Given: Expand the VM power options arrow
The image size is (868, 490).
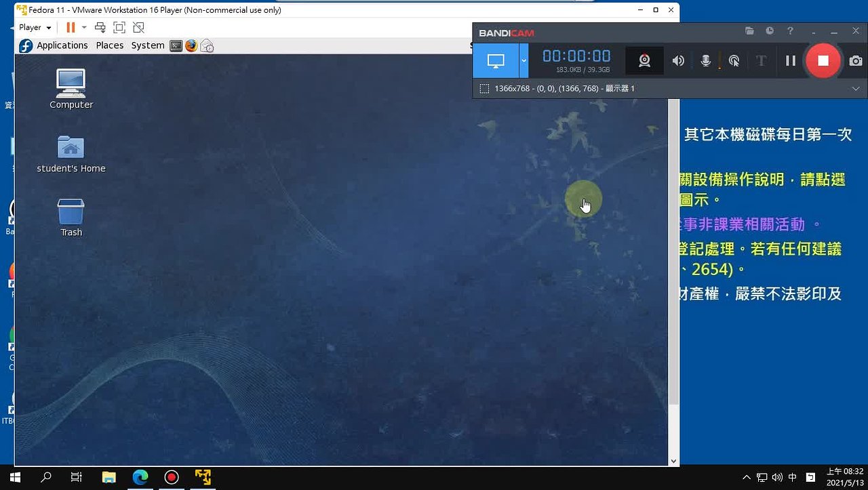Looking at the screenshot, I should pos(84,28).
